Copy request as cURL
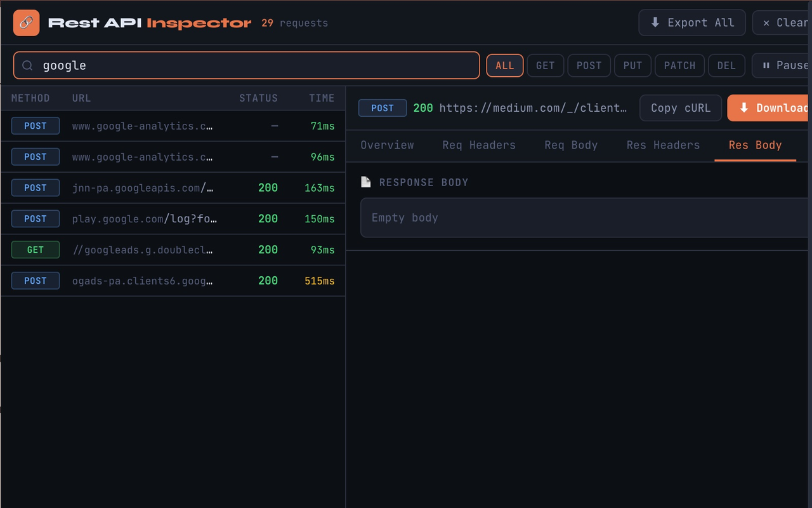Screen dimensions: 812x508 tap(680, 108)
